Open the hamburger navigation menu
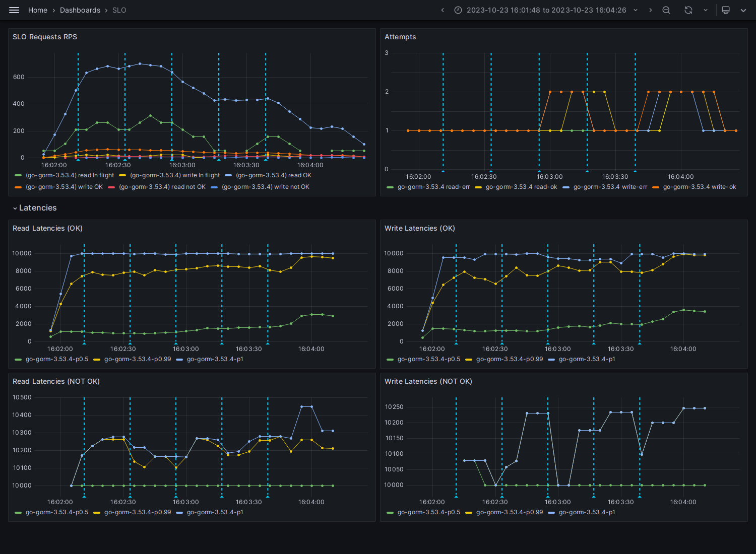 (x=14, y=10)
